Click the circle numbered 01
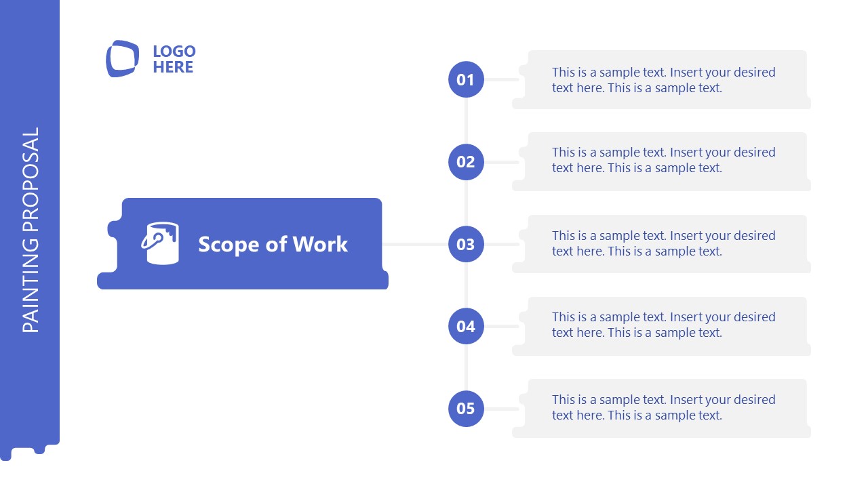Image resolution: width=868 pixels, height=488 pixels. pyautogui.click(x=466, y=79)
